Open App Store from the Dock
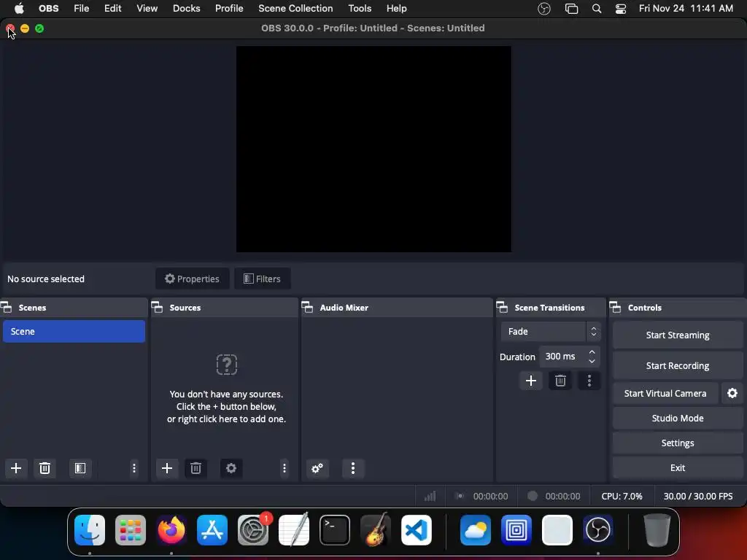This screenshot has width=747, height=560. tap(212, 529)
